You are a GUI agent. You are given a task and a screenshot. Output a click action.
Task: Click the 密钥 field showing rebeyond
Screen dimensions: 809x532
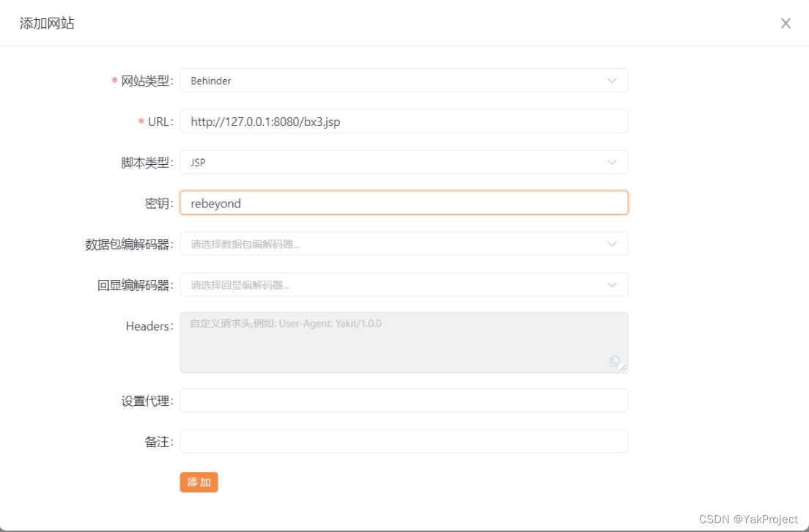(x=403, y=203)
